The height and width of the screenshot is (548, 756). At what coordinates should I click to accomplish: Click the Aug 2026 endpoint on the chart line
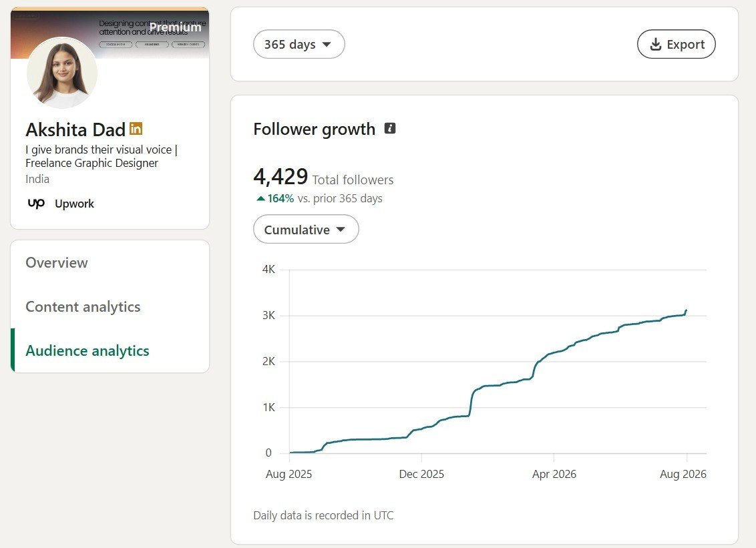[686, 310]
